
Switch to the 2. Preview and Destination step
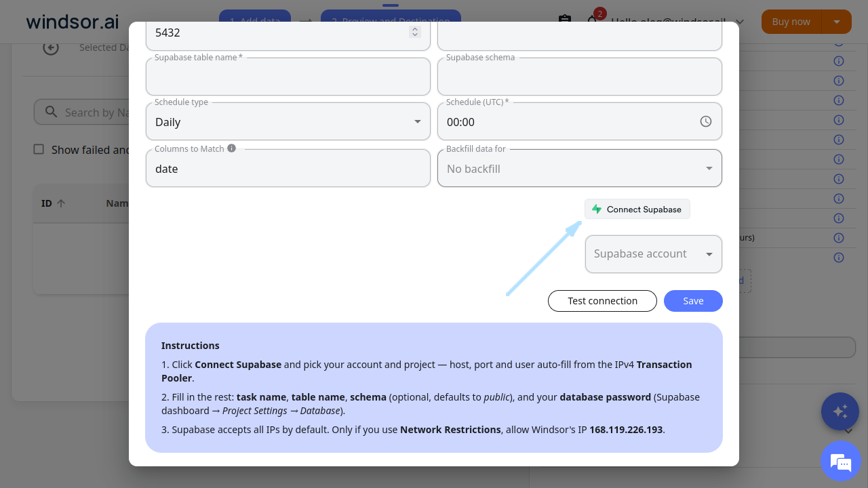point(391,22)
